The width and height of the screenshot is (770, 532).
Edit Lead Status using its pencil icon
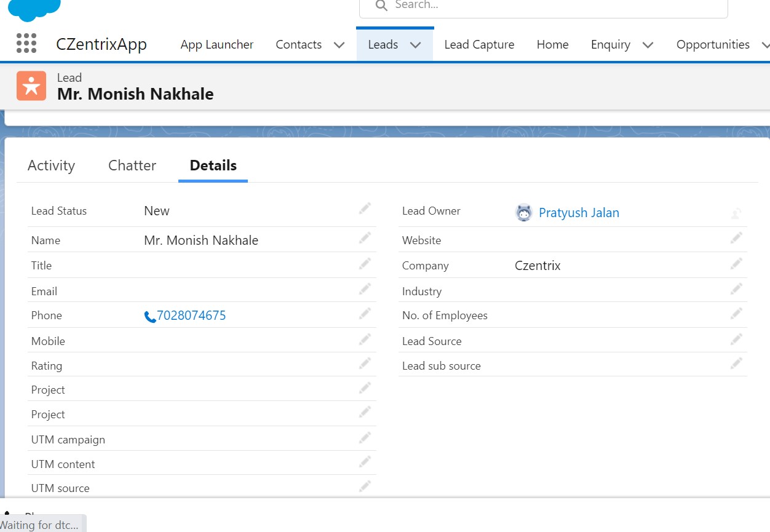[x=364, y=209]
